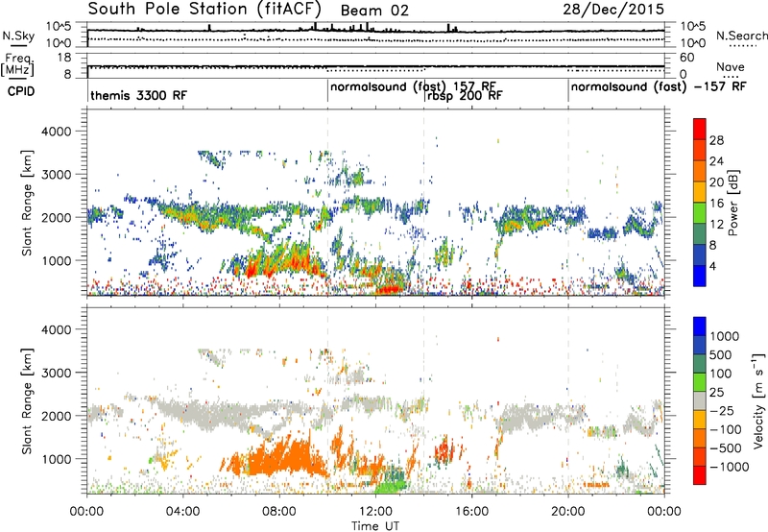Click 'Slant Range [km]' label of velocity panel

click(x=27, y=400)
